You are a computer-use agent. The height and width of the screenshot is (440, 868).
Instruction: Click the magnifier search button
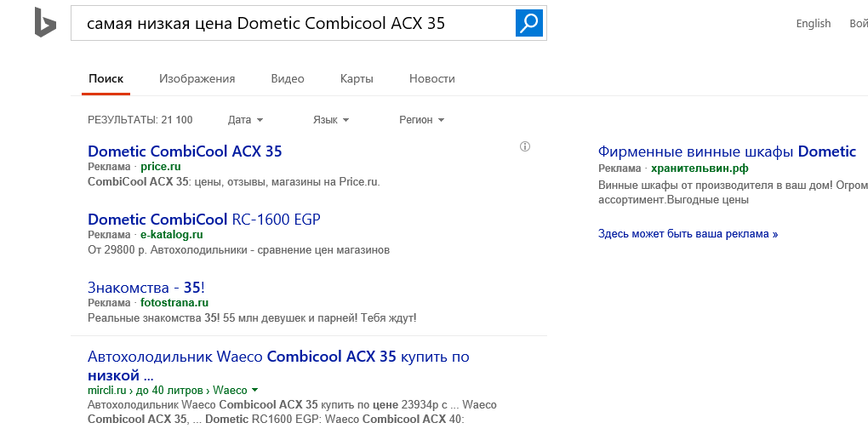click(x=529, y=23)
